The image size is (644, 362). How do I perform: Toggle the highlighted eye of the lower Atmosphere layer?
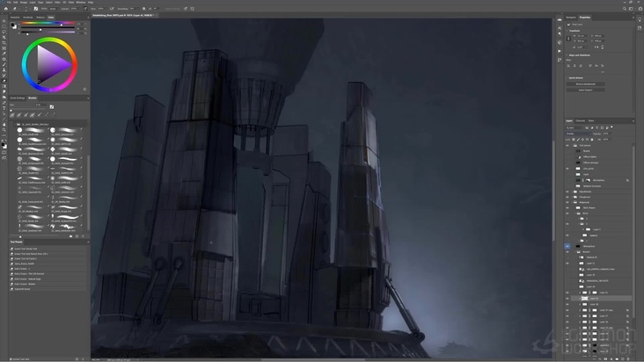567,246
